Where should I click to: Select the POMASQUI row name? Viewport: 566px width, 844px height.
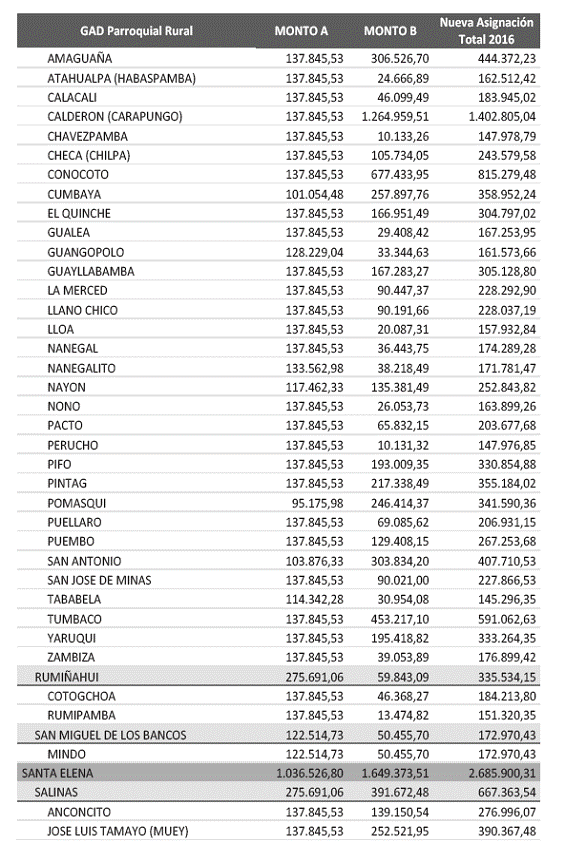[x=76, y=503]
